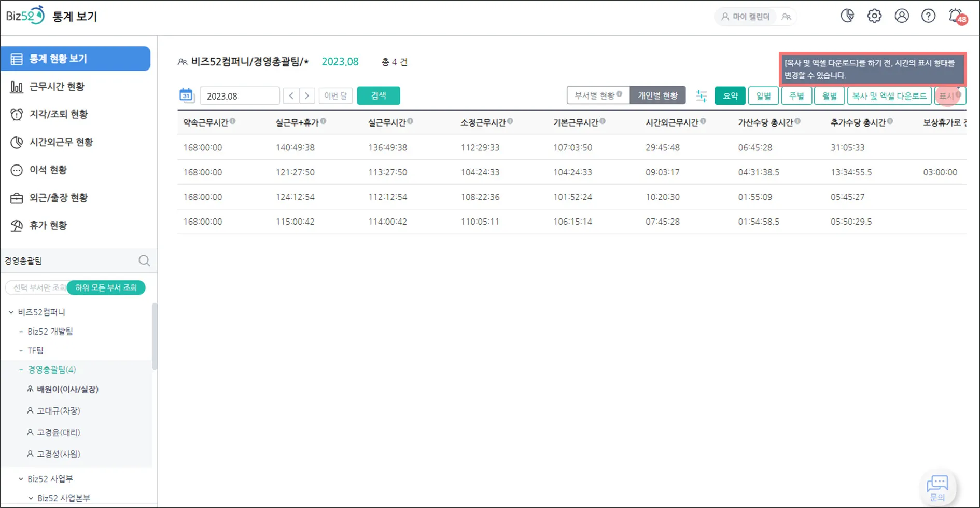Switch to 부서별 현황 view

598,95
